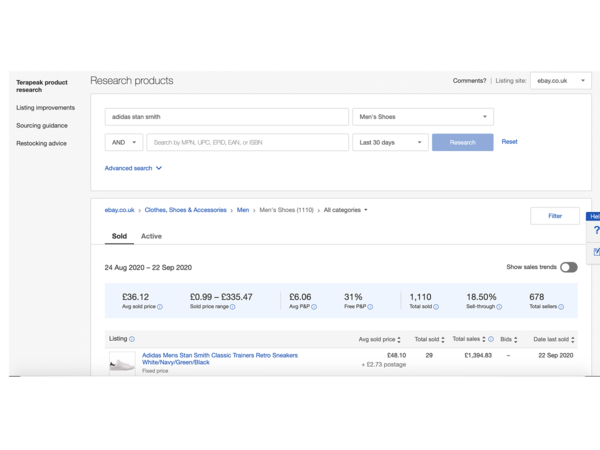Follow the Men breadcrumb link
The height and width of the screenshot is (450, 600).
click(243, 210)
